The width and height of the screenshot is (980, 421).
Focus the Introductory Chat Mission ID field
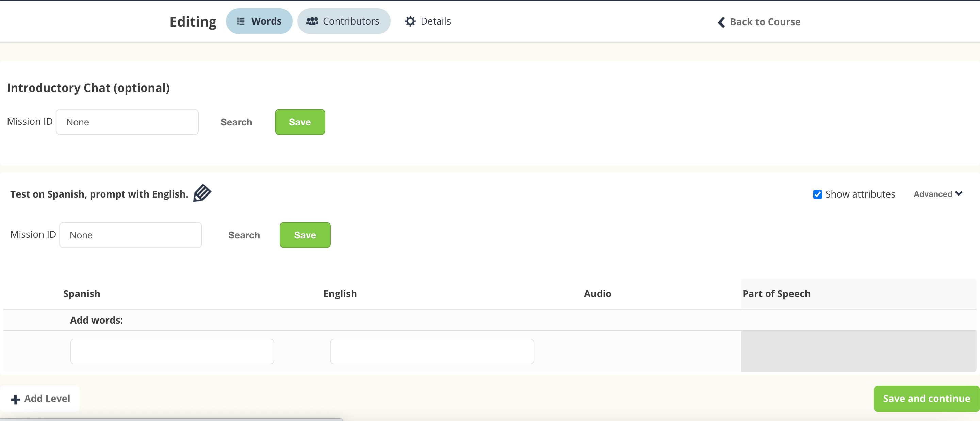[127, 122]
